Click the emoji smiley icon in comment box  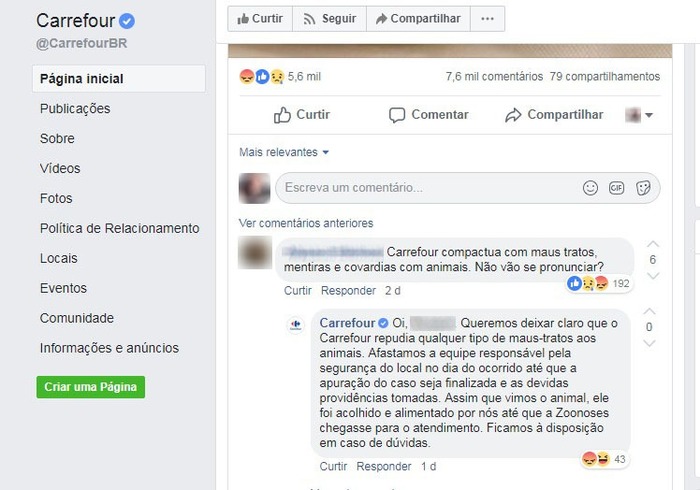tap(590, 188)
